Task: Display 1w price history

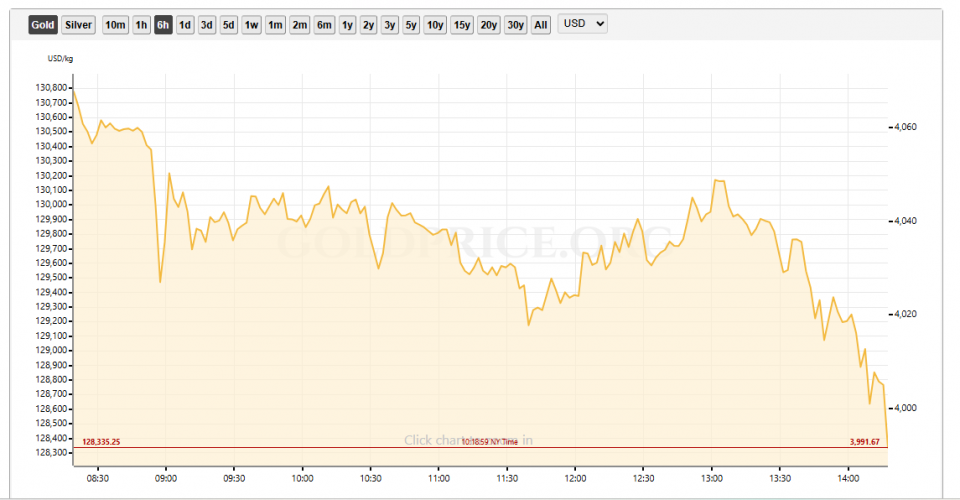Action: (252, 25)
